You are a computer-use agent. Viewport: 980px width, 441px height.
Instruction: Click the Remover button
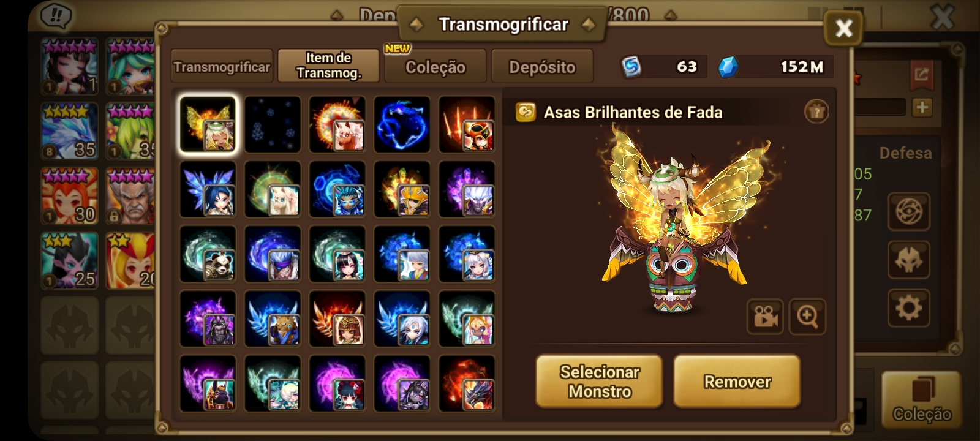(737, 382)
